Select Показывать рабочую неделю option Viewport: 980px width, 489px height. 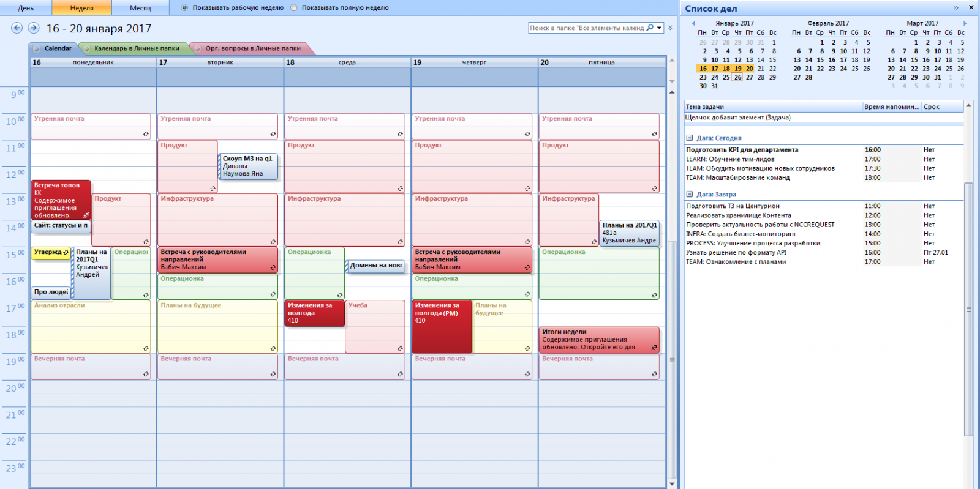(x=184, y=8)
